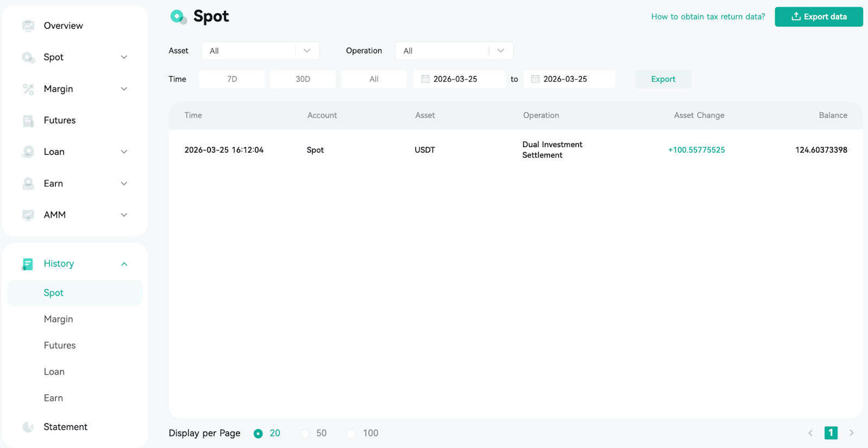Select 50 rows per page
Image resolution: width=868 pixels, height=448 pixels.
pyautogui.click(x=305, y=433)
